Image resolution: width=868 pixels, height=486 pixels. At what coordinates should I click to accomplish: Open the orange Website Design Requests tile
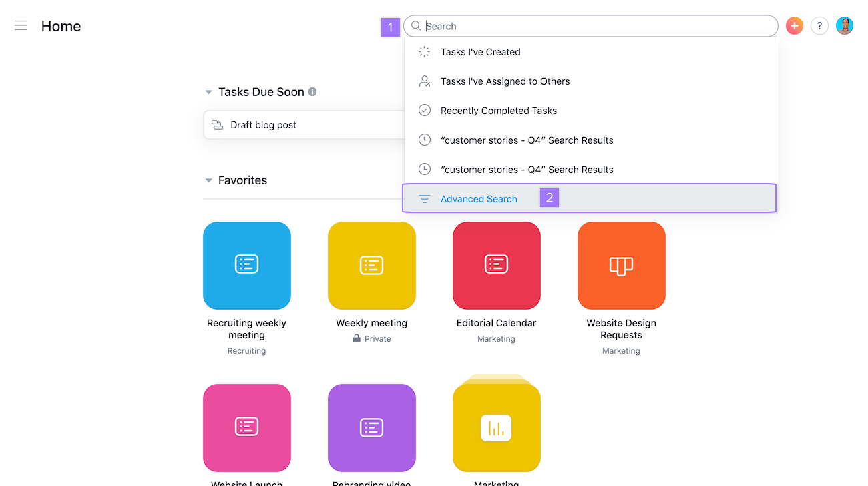coord(622,266)
